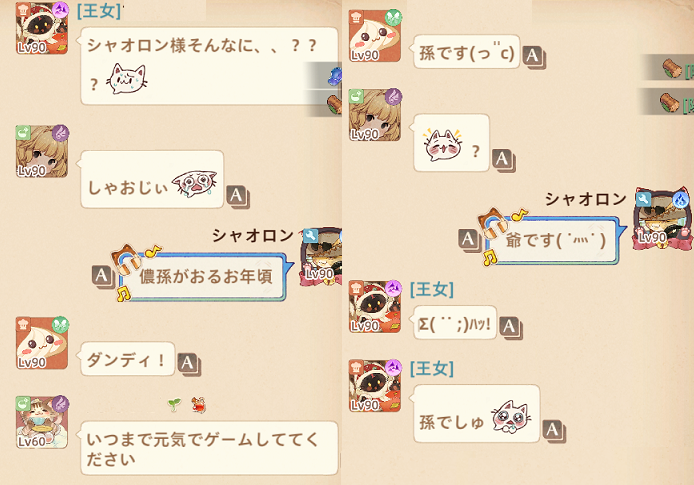This screenshot has height=485, width=694.
Task: Click translate icon next to Σ ハッ! message
Action: [511, 327]
